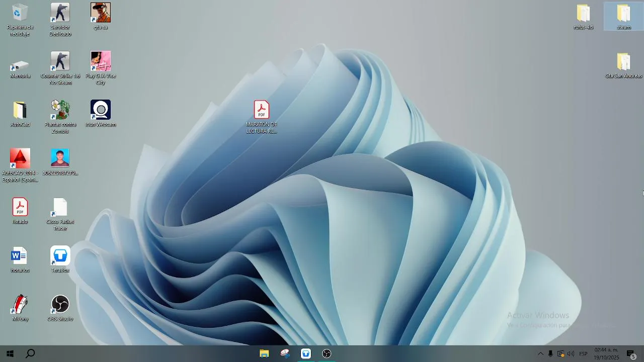Select the MARATÓN DE LECTURA PDF file
Image resolution: width=644 pixels, height=362 pixels.
click(x=262, y=117)
